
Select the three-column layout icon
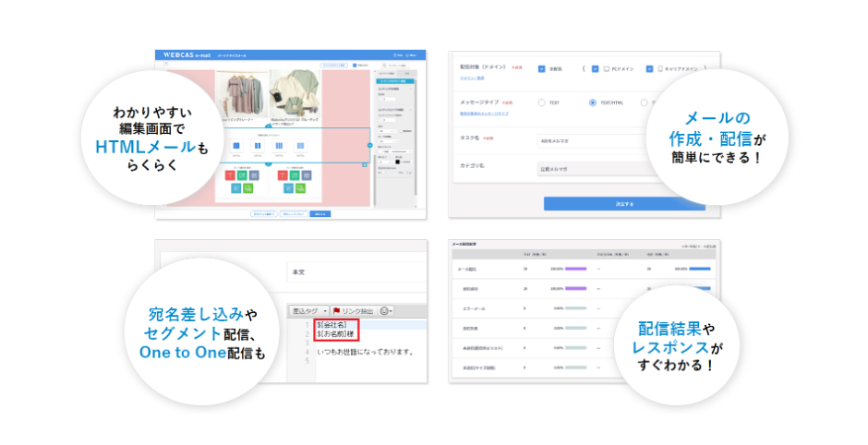(x=279, y=146)
